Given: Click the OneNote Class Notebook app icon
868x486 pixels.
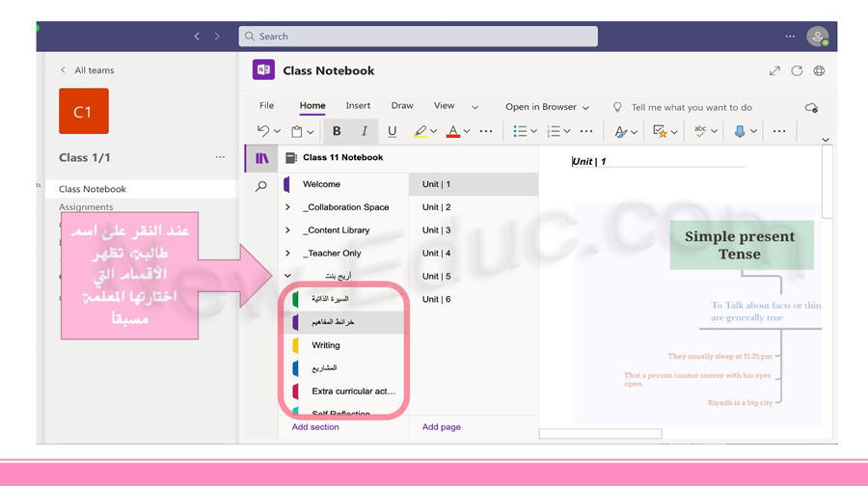Looking at the screenshot, I should [263, 69].
